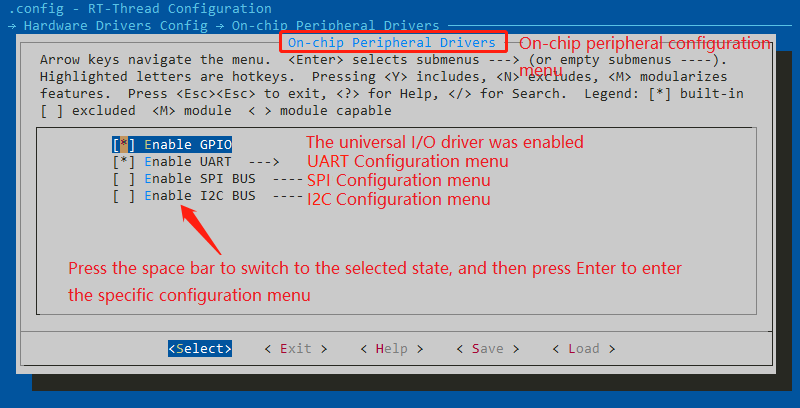
Task: Click the < Exit > button
Action: click(x=295, y=349)
